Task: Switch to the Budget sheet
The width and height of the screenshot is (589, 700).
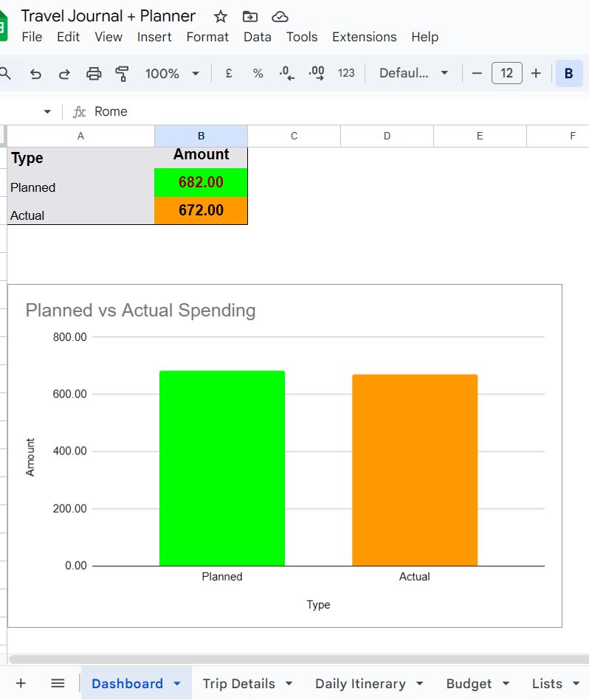Action: (x=469, y=684)
